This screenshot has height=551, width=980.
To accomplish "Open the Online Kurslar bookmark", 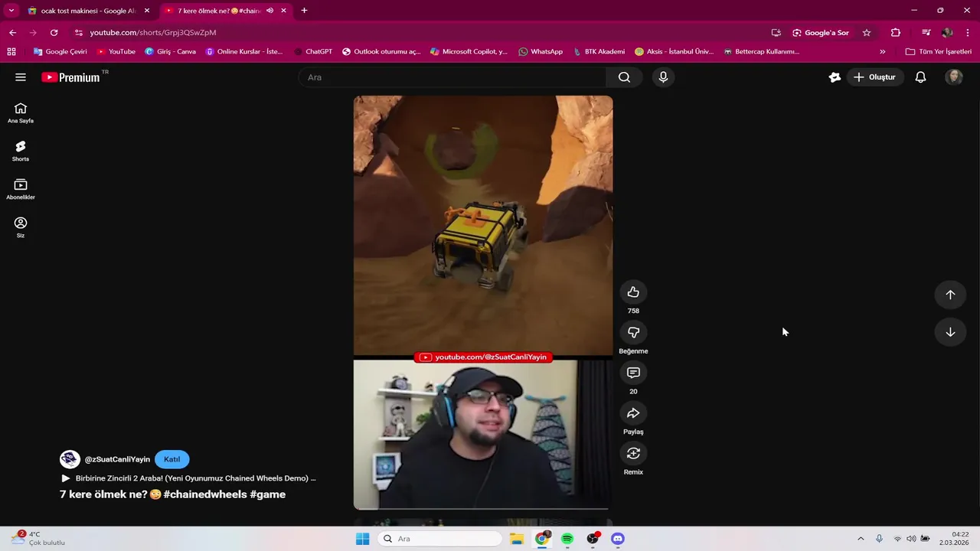I will tap(244, 51).
